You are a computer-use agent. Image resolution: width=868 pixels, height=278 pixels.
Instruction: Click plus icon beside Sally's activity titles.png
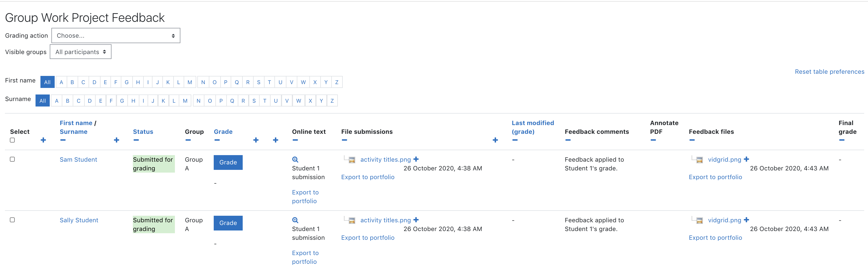point(416,220)
